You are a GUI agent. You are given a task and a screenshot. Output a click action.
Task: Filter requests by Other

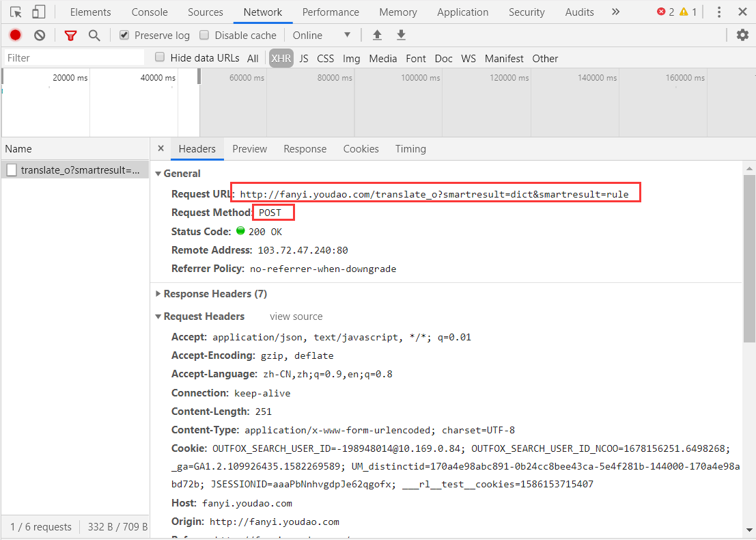click(x=545, y=58)
